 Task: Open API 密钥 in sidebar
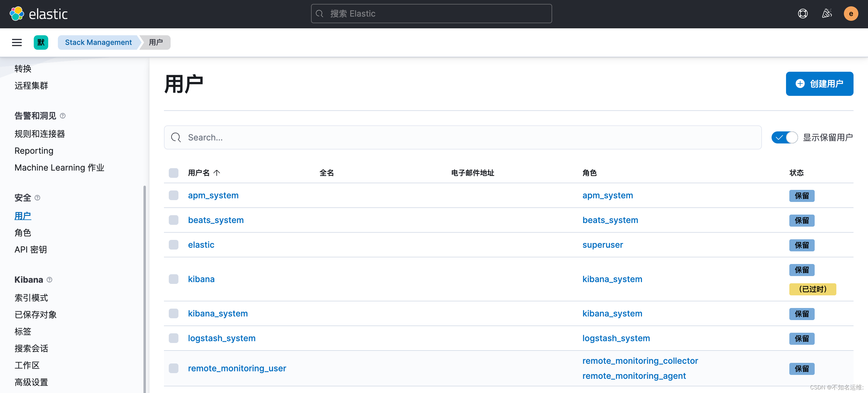pyautogui.click(x=31, y=250)
